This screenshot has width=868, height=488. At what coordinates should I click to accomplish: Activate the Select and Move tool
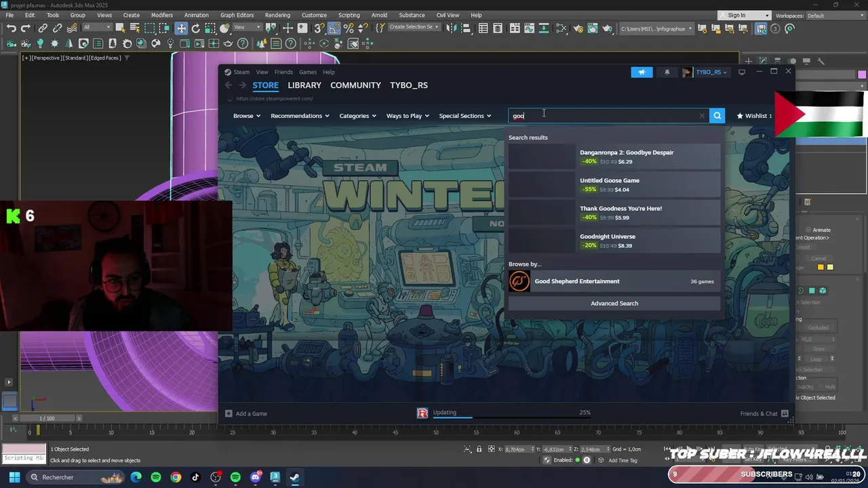pyautogui.click(x=181, y=28)
